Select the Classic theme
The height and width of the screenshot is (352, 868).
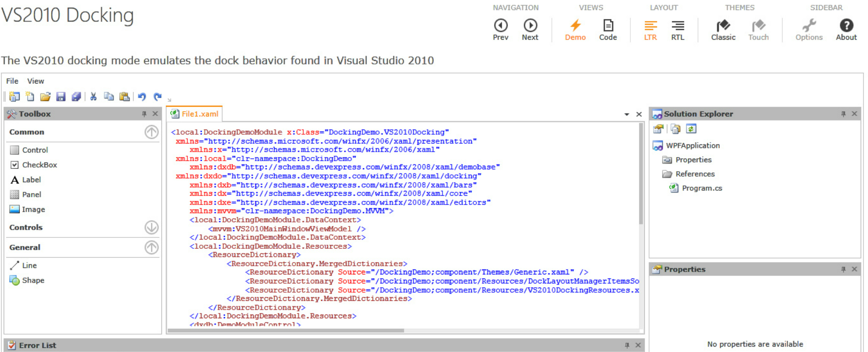coord(723,30)
